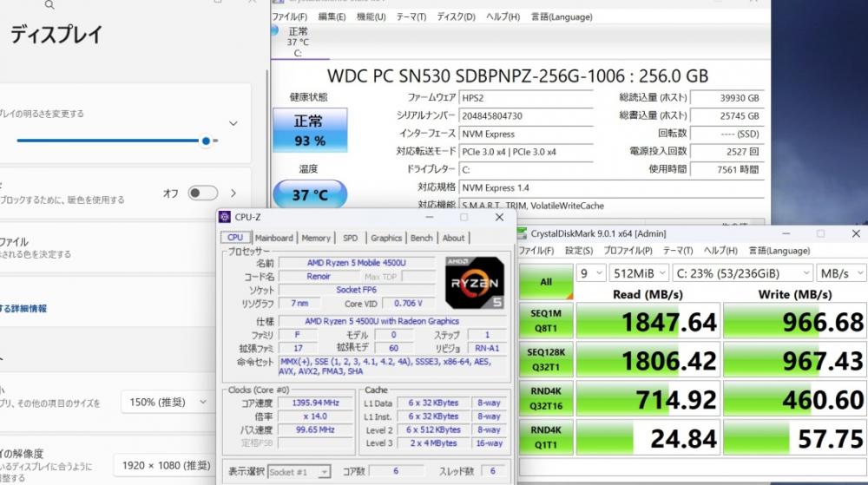Click the core speed 1395.94 MHz value

pyautogui.click(x=316, y=403)
